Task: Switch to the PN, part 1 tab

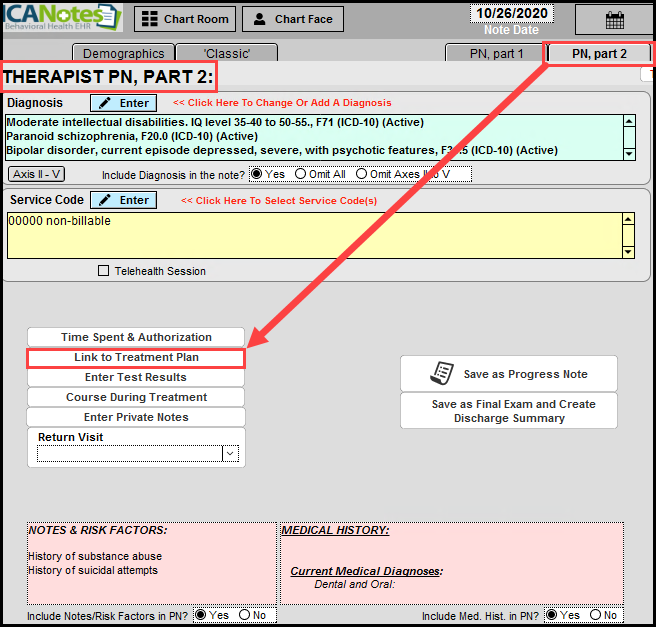Action: click(x=495, y=53)
